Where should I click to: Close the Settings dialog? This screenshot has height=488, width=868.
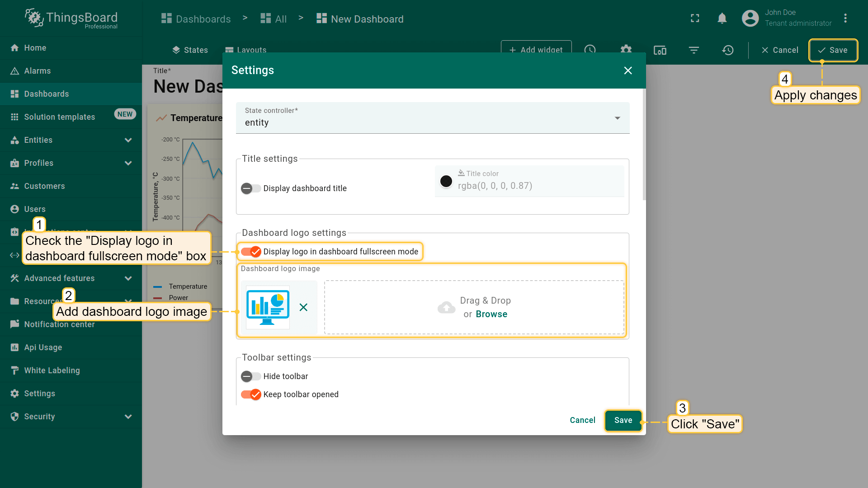[628, 70]
